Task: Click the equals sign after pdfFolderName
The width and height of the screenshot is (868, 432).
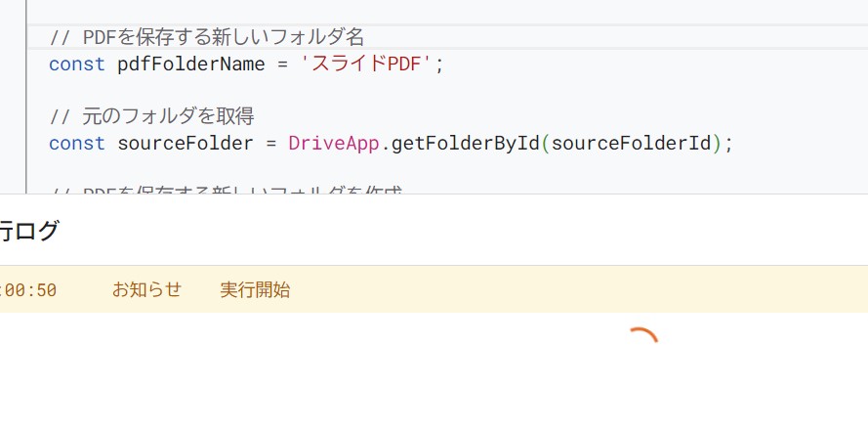Action: coord(282,65)
